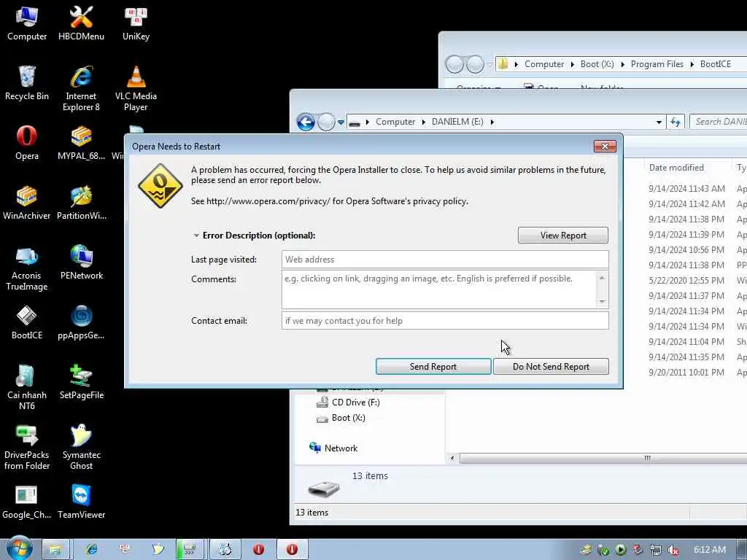Click Program Files breadcrumb in address bar
Viewport: 747px width, 560px height.
point(657,64)
